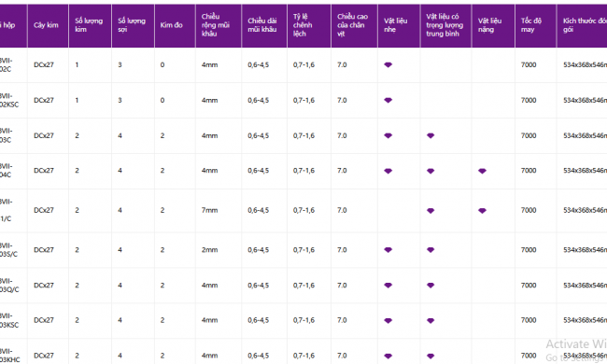The height and width of the screenshot is (364, 607).
Task: Click the 'DCx27' cell in 03Q/C row
Action: [44, 286]
